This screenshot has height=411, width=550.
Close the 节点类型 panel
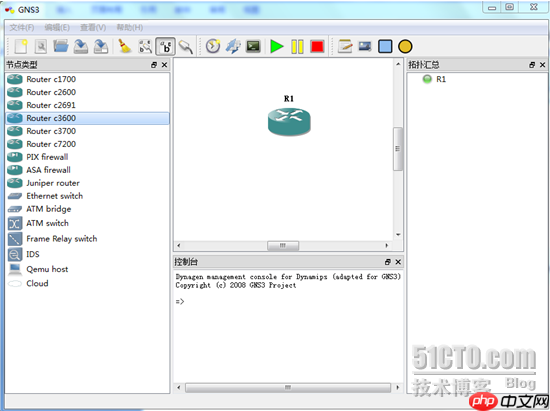[165, 65]
